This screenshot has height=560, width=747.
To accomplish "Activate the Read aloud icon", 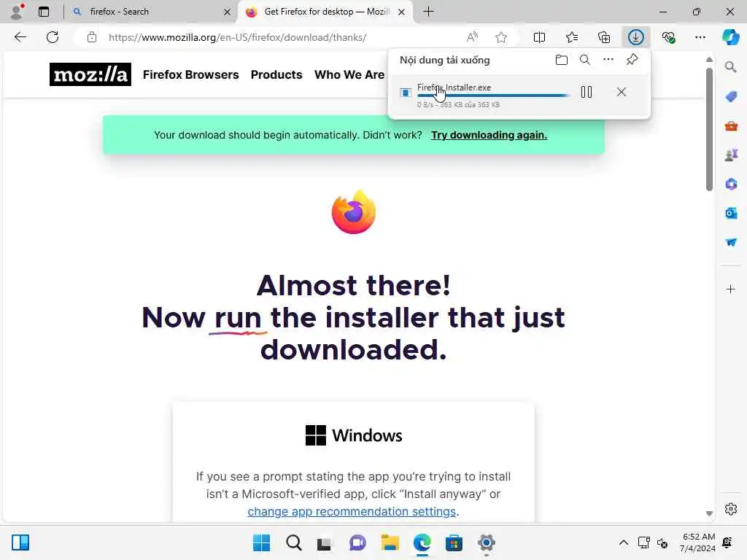I will [x=472, y=37].
